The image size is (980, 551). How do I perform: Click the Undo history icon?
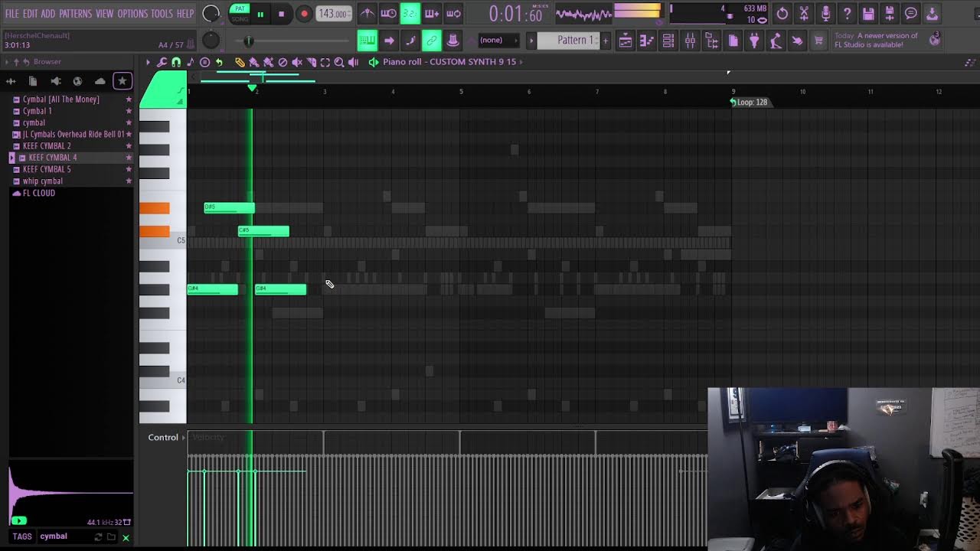coord(782,13)
